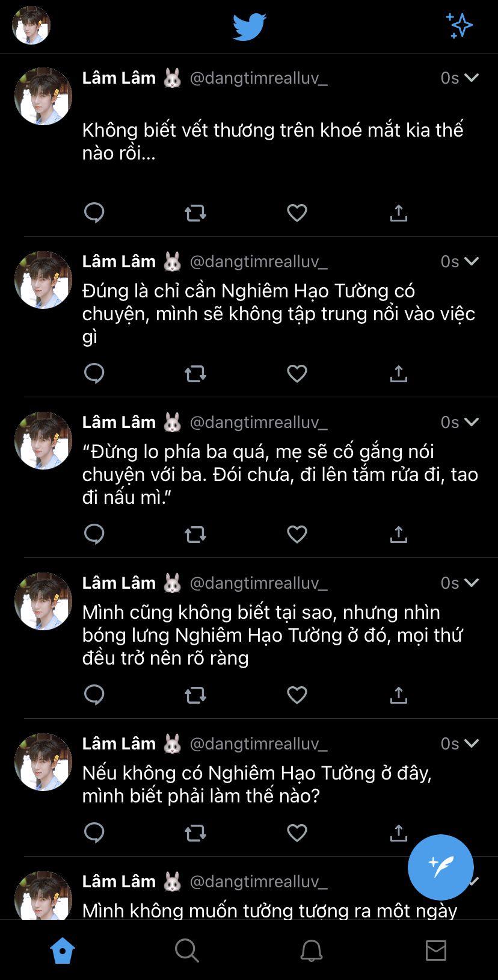This screenshot has height=980, width=498.
Task: Go to the Messages envelope tab
Action: pyautogui.click(x=435, y=951)
